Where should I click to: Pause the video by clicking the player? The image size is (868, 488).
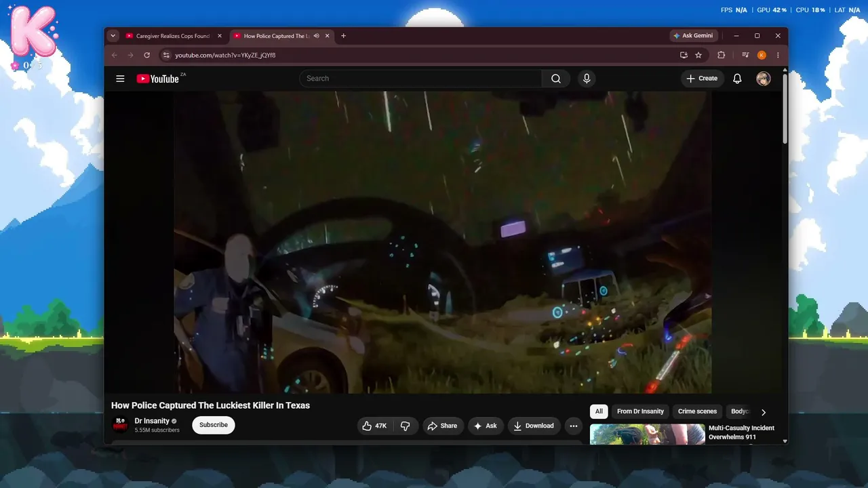click(443, 243)
